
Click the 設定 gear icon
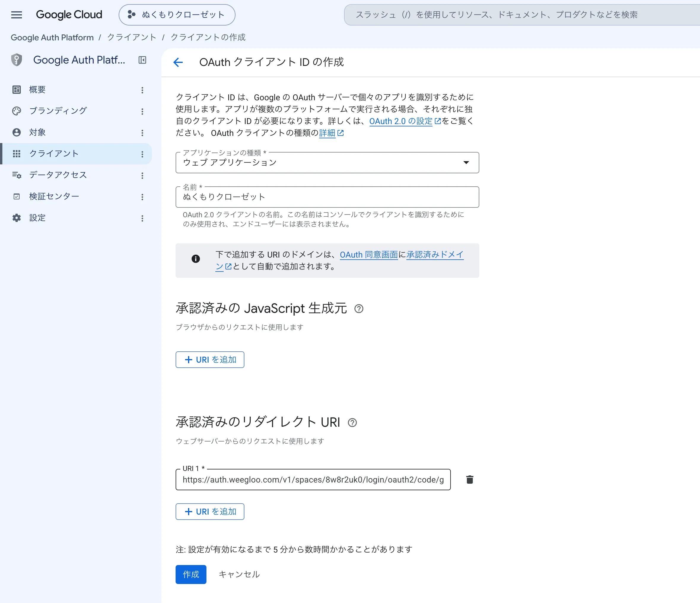coord(17,218)
